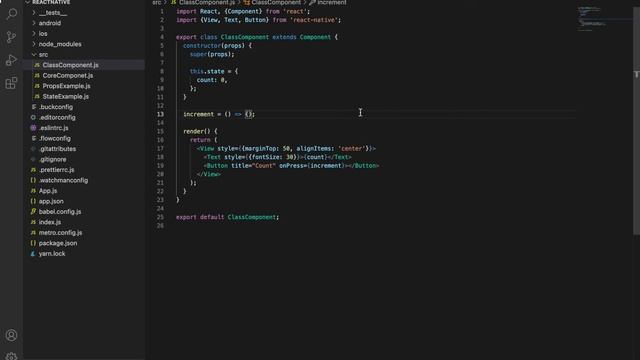Click 'render()' on line 15
Viewport: 640px width, 360px height.
pos(197,131)
